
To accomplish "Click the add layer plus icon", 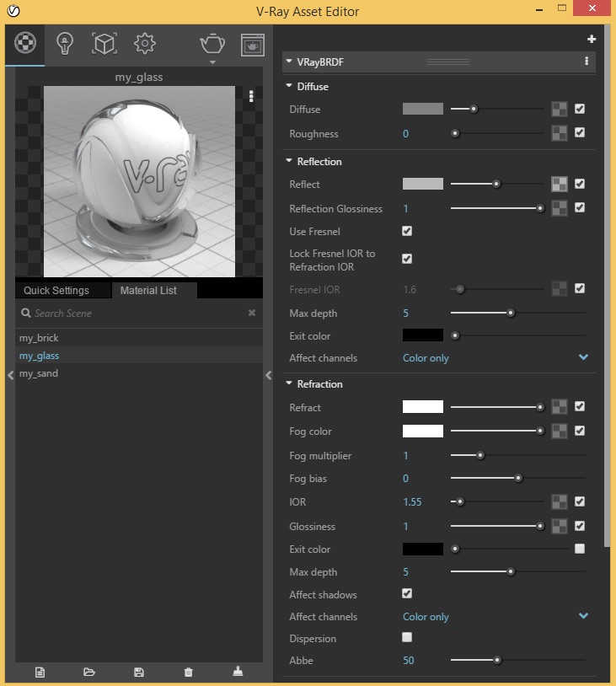I will 592,39.
